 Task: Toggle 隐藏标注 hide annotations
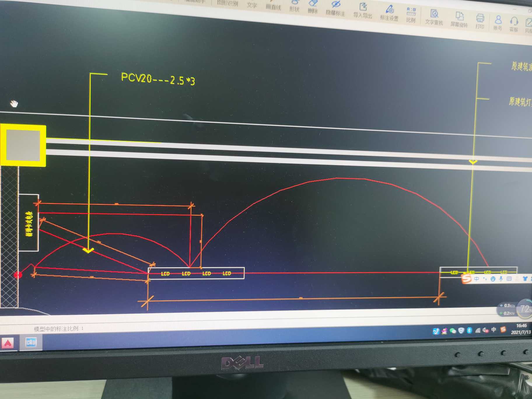click(x=335, y=9)
